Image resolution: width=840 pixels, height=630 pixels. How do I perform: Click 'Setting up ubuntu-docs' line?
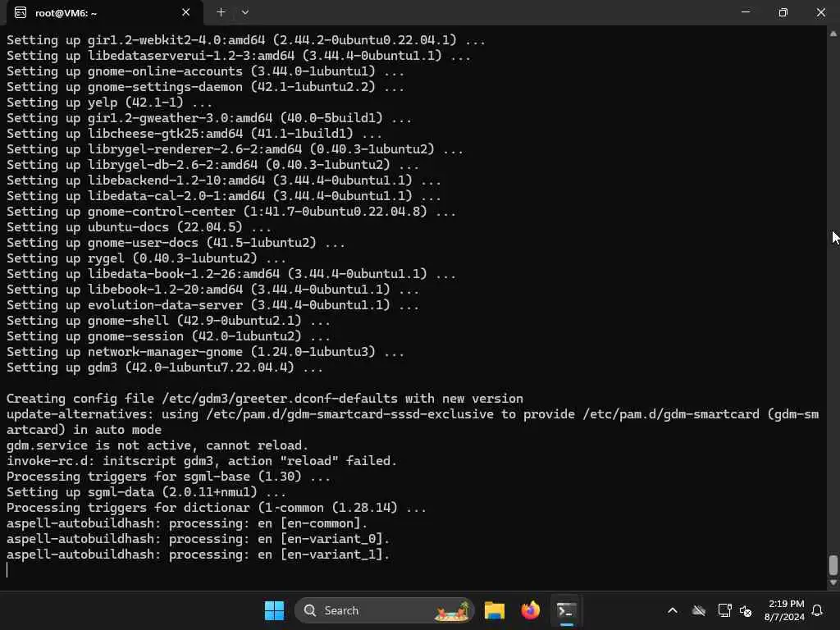tap(139, 227)
